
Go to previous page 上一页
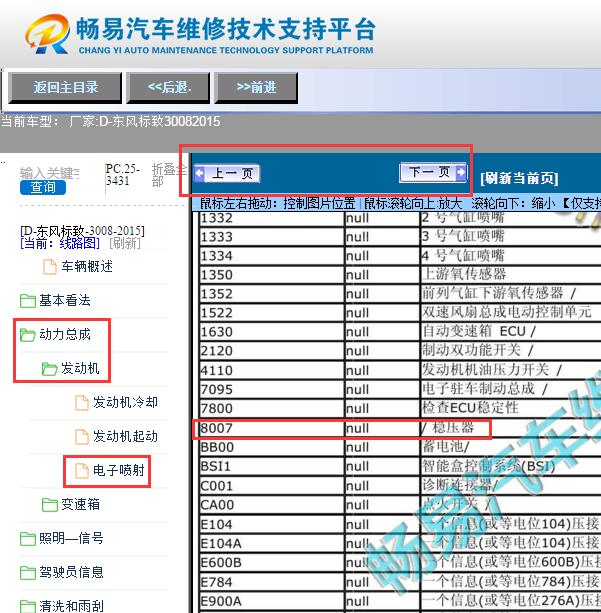coord(227,173)
